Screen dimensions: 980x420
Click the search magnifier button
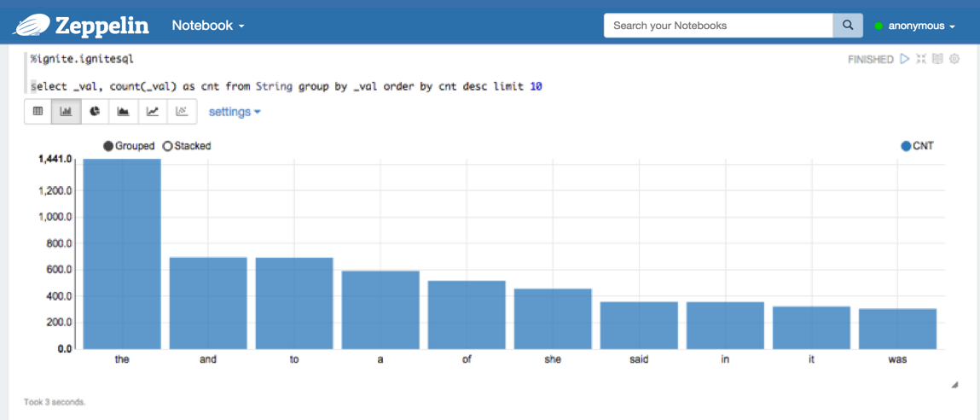848,26
